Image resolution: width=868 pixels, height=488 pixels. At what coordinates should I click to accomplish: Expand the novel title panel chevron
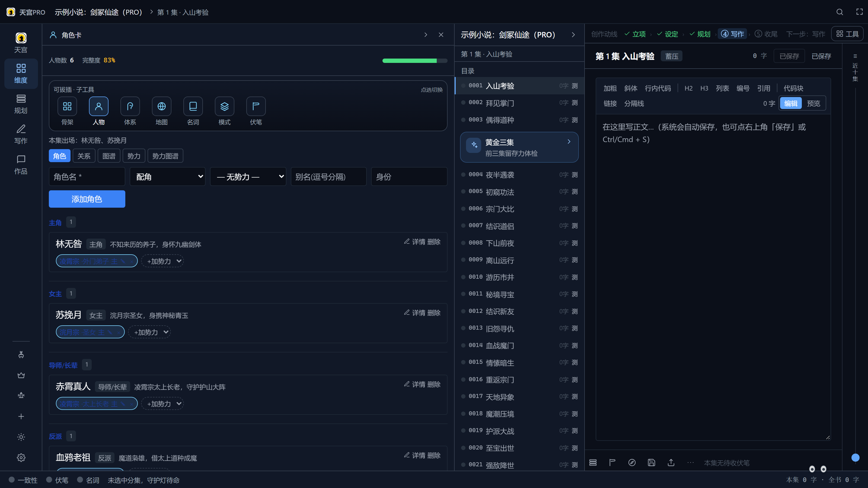[x=573, y=35]
